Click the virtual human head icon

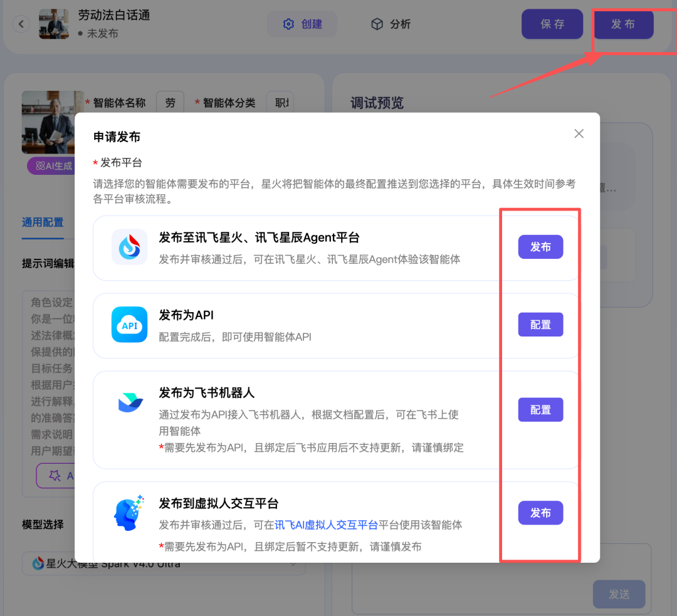pyautogui.click(x=129, y=513)
